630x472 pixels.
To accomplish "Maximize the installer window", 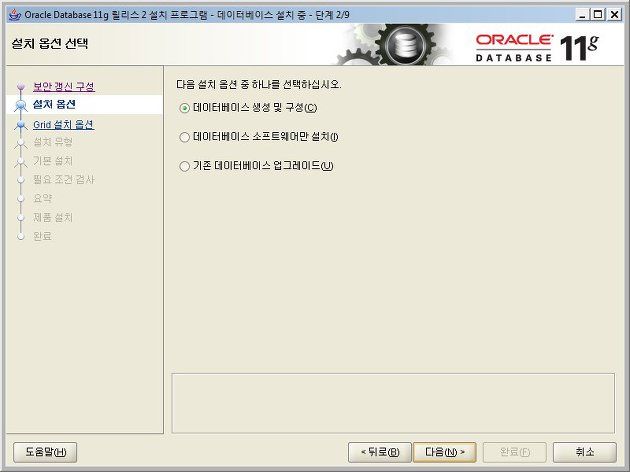I will click(x=598, y=15).
